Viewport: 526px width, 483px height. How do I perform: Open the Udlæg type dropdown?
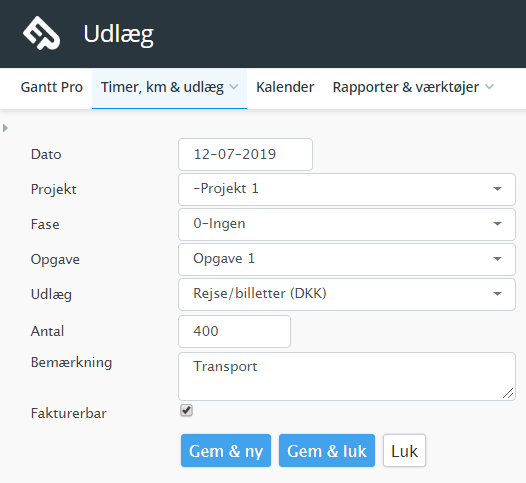tap(347, 294)
